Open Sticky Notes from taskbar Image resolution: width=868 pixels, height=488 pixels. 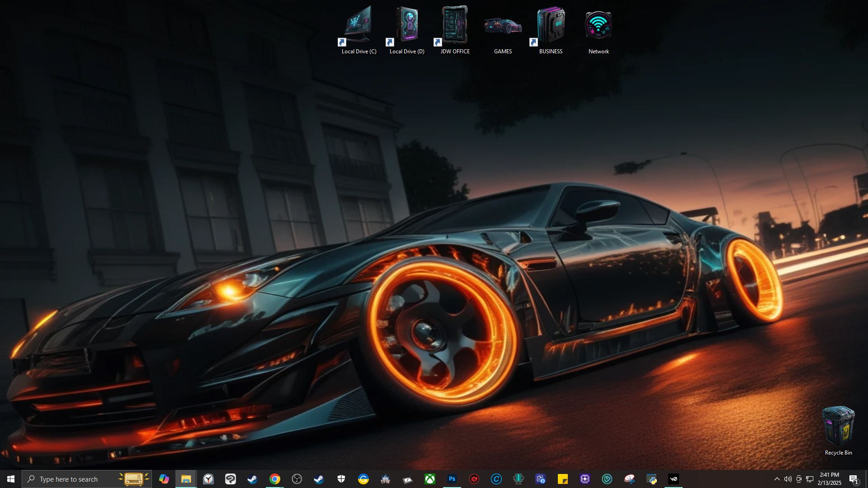(x=562, y=479)
